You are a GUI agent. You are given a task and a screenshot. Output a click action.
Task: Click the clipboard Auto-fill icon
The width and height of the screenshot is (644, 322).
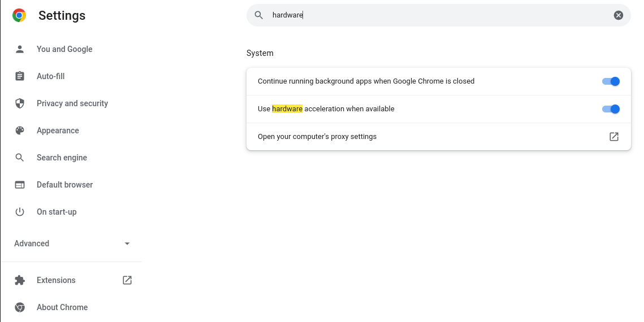point(20,76)
